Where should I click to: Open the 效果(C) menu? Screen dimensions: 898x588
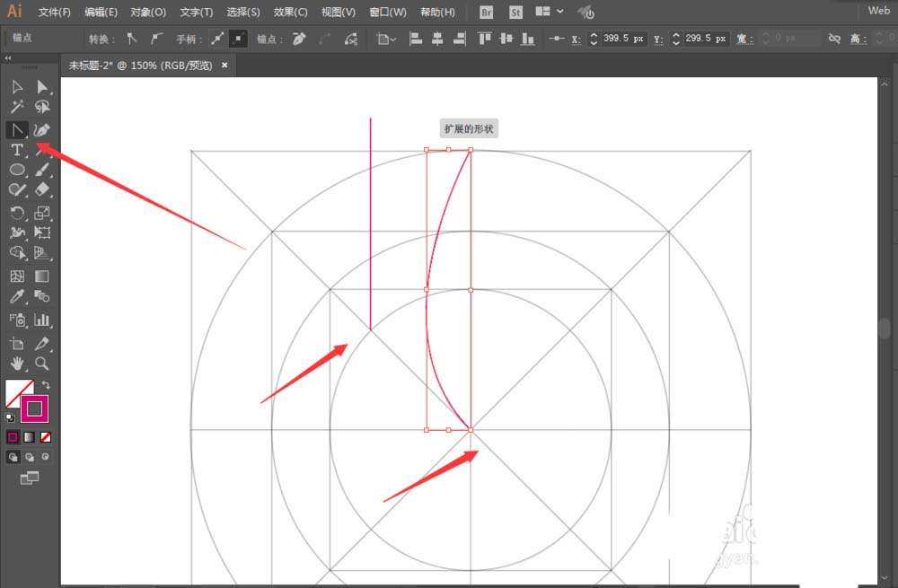pyautogui.click(x=290, y=12)
